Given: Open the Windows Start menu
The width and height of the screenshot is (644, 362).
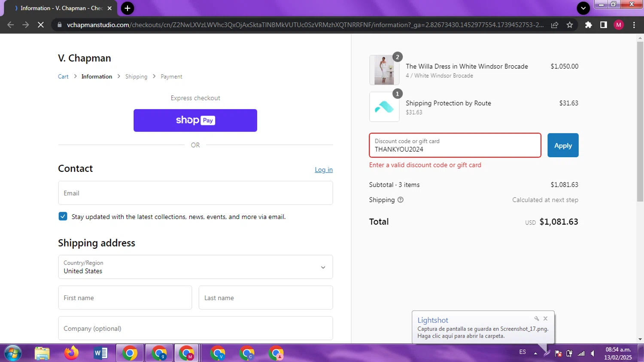Looking at the screenshot, I should point(12,353).
